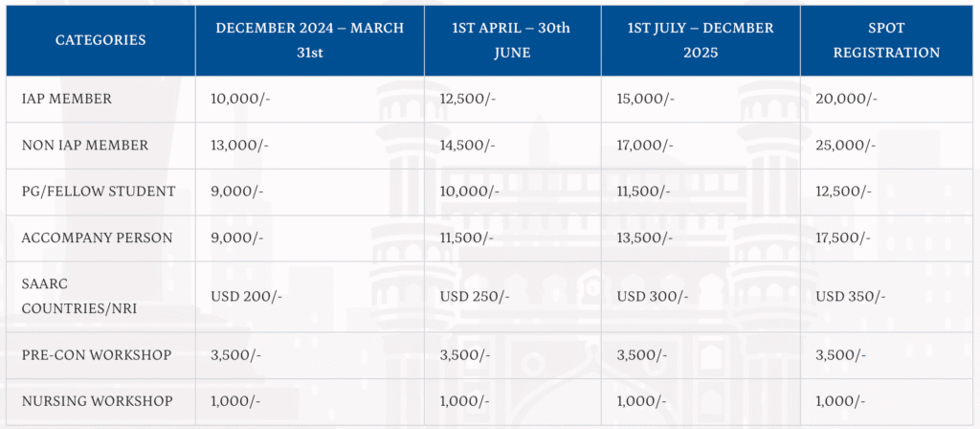Click the 13,000/- Non IAP Member fee
The height and width of the screenshot is (429, 980).
[239, 146]
